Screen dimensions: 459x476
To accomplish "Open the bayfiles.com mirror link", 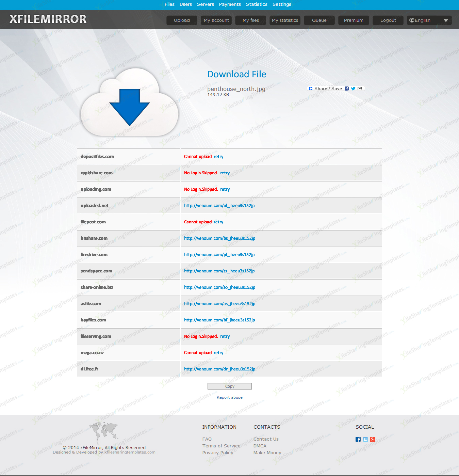I will [x=219, y=320].
